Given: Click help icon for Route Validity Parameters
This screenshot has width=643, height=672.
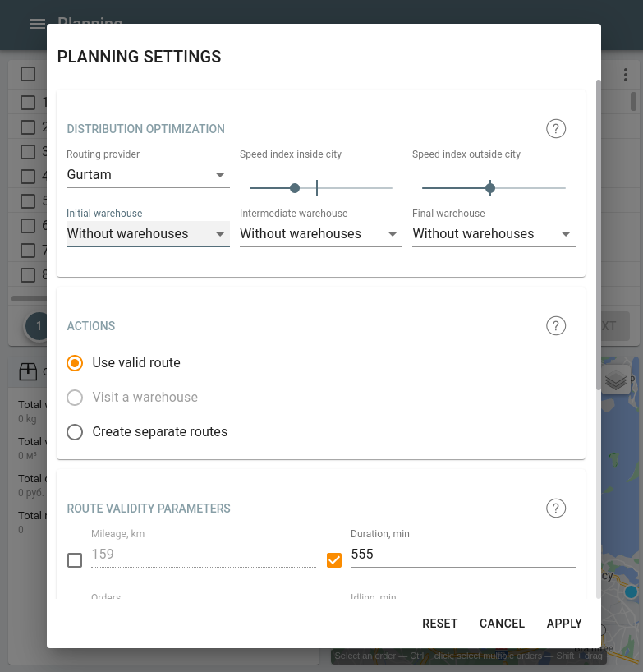Looking at the screenshot, I should [x=556, y=509].
